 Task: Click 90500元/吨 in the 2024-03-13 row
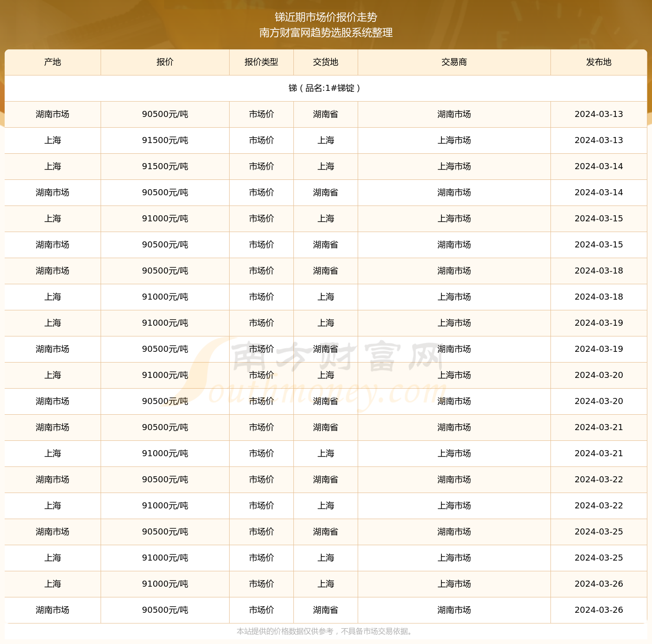tap(165, 114)
